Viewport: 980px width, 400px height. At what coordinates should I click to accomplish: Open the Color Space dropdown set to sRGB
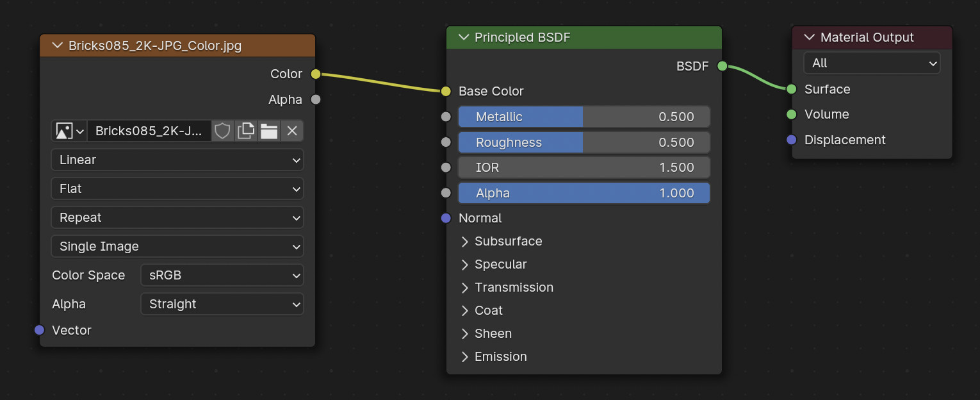(222, 275)
